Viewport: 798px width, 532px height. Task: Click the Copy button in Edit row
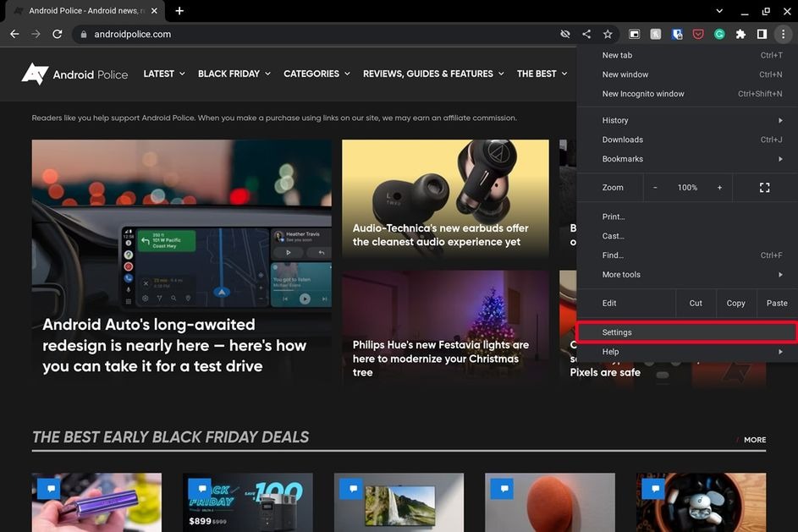(735, 303)
